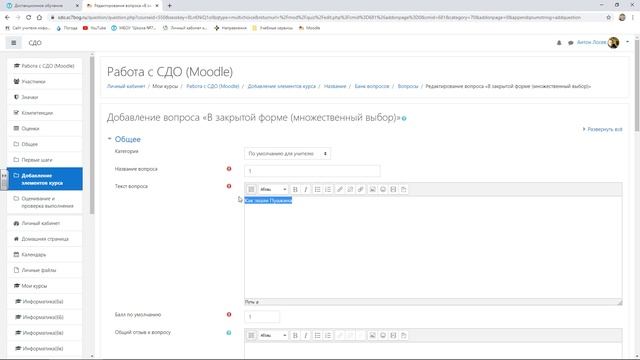Open Первые шаги in the sidebar
Viewport: 640px width, 360px height.
[x=45, y=160]
